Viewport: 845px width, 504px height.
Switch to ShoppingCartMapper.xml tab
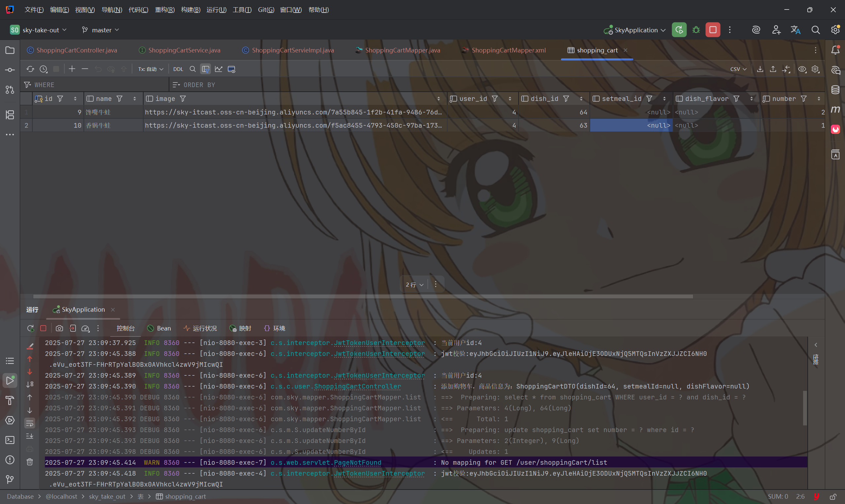(508, 50)
